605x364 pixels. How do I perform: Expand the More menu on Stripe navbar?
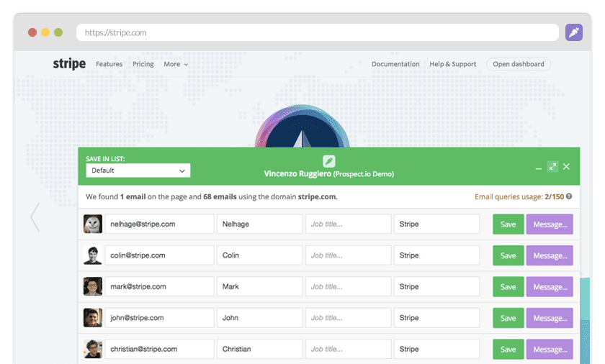pos(176,64)
